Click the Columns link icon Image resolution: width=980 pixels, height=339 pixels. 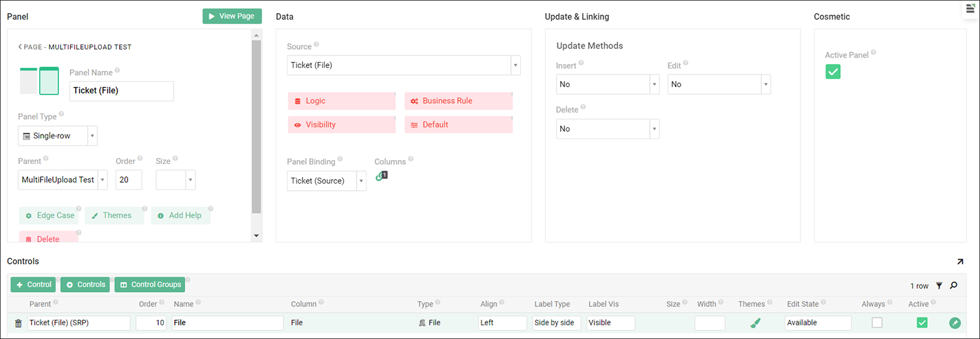(381, 176)
